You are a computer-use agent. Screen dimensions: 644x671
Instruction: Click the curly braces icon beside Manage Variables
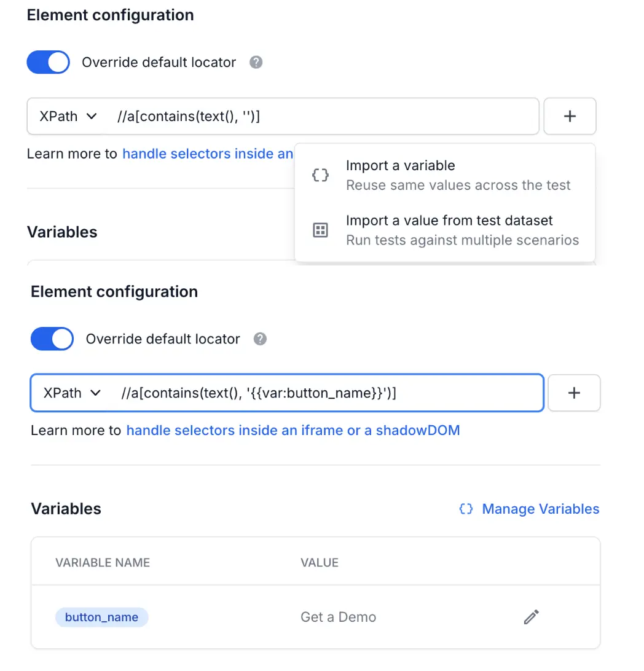pos(466,509)
